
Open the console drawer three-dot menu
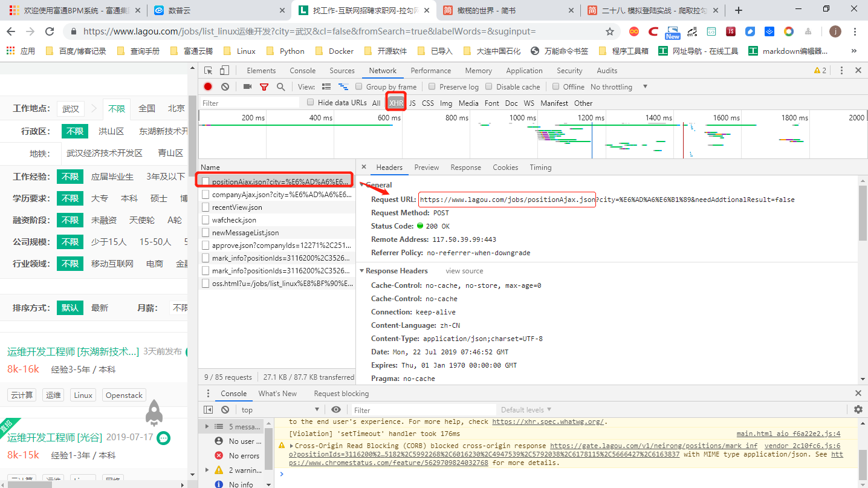(209, 394)
